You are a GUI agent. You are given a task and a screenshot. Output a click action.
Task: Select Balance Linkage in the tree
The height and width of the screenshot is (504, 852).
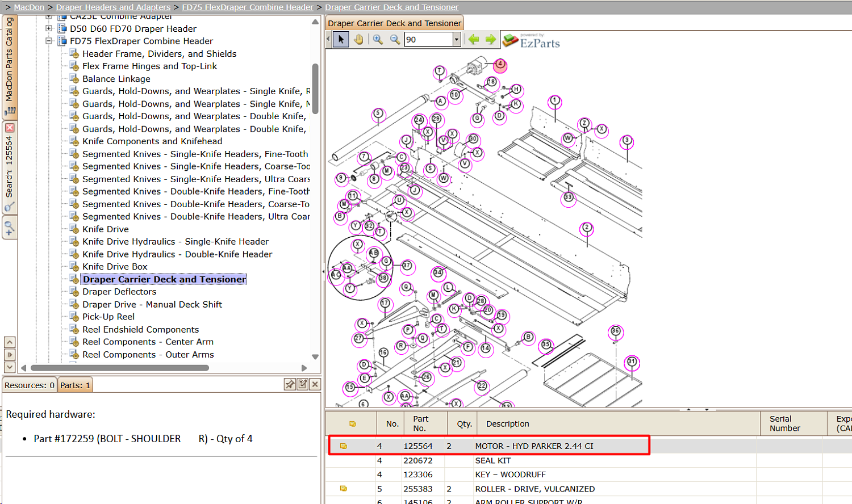click(116, 79)
